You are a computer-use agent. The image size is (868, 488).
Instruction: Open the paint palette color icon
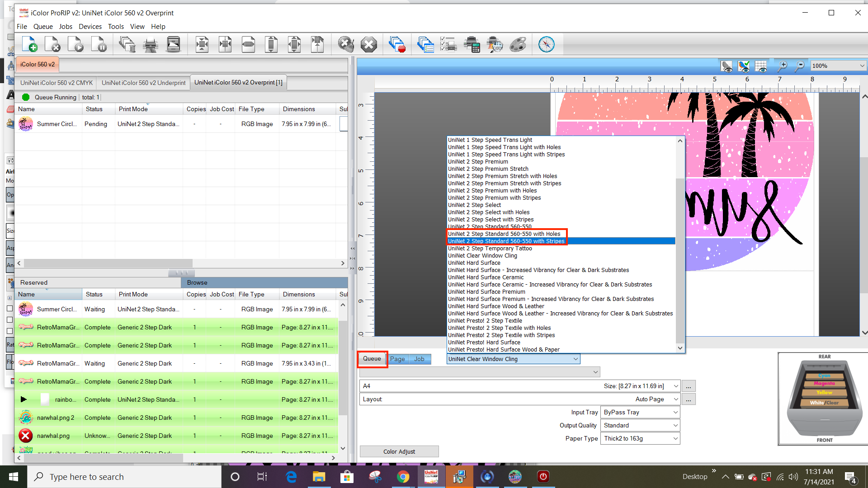click(518, 44)
